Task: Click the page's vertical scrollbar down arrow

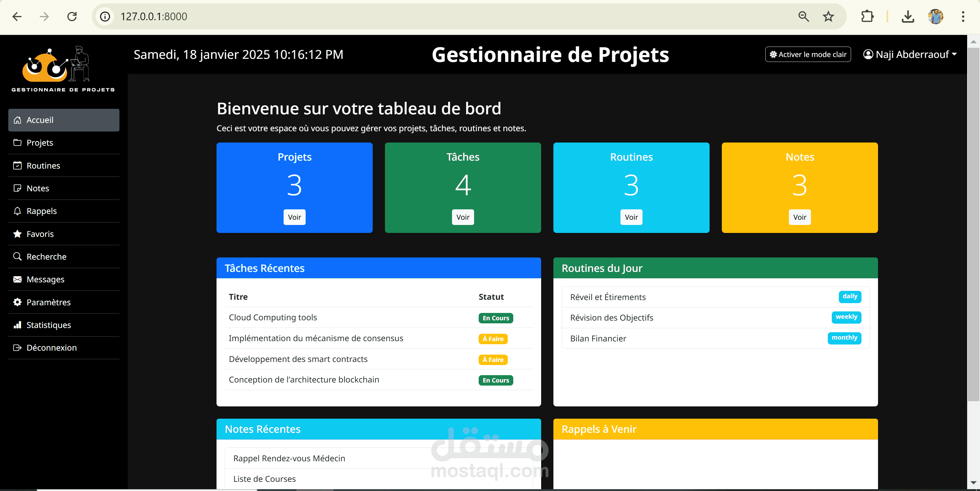Action: (973, 482)
